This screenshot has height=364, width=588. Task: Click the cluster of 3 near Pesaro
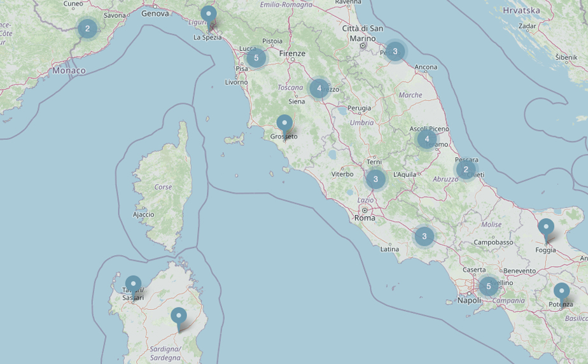point(395,52)
